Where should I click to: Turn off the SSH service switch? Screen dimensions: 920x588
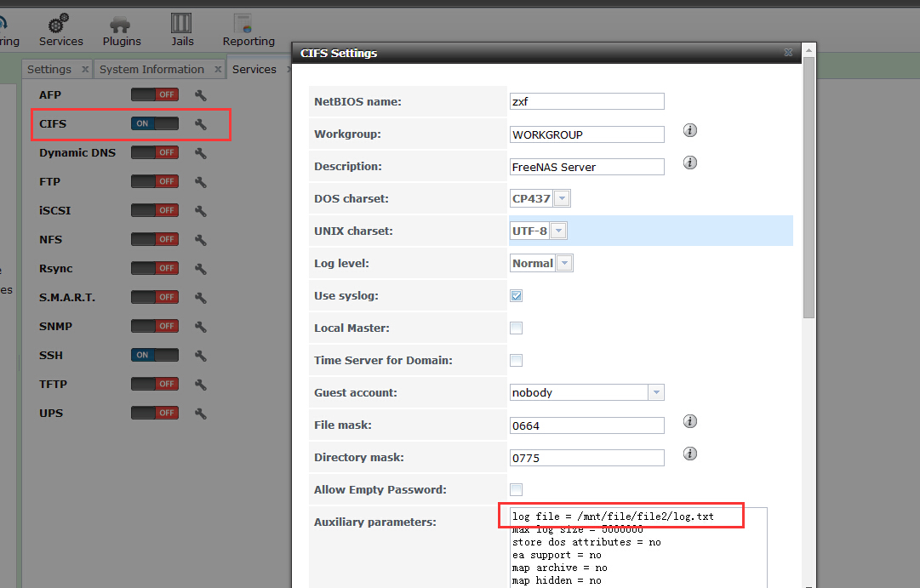coord(155,355)
